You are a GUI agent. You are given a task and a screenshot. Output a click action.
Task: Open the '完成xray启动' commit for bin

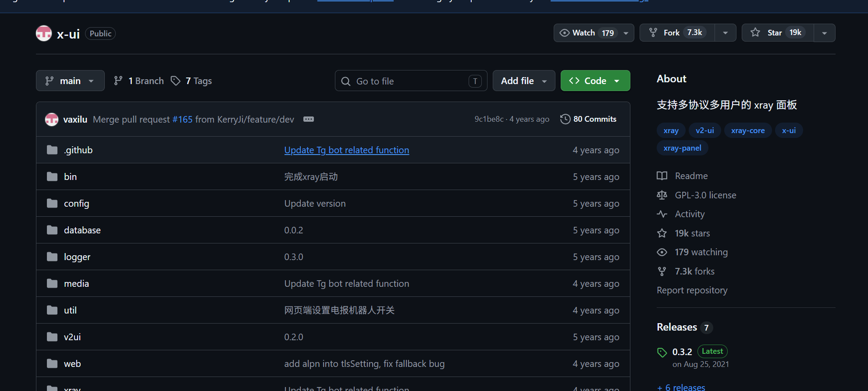(311, 177)
